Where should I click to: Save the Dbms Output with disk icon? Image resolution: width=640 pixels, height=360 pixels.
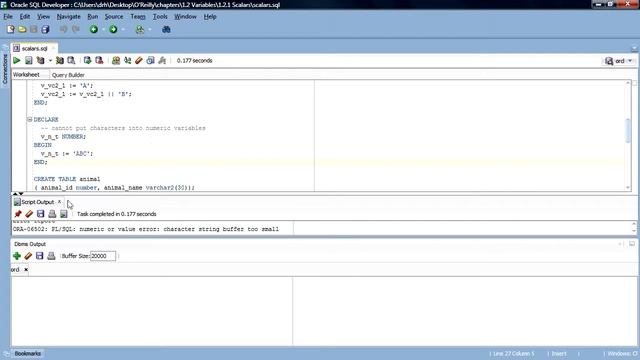pos(40,256)
